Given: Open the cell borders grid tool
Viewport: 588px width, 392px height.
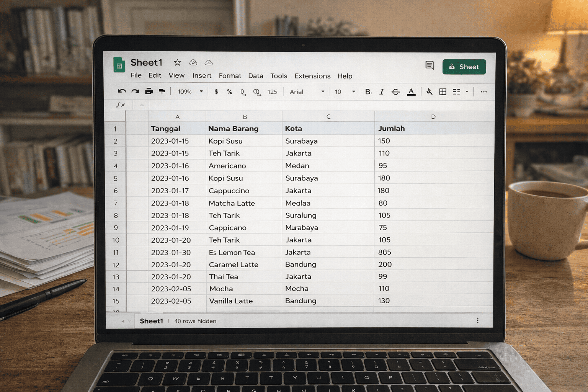Looking at the screenshot, I should click(x=443, y=92).
